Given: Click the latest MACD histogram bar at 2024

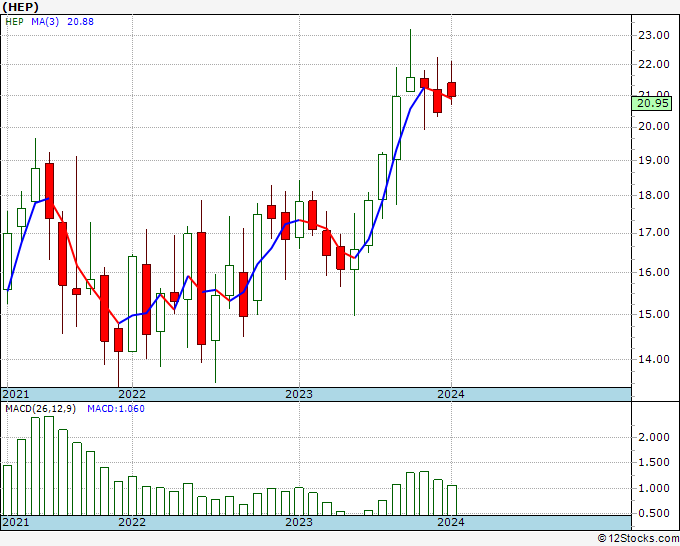Looking at the screenshot, I should point(452,500).
